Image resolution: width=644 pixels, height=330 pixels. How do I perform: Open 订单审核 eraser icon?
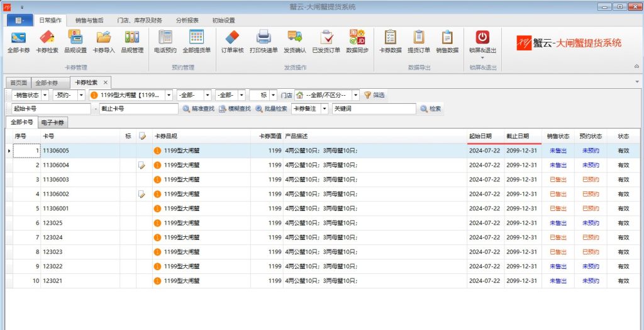click(x=233, y=42)
